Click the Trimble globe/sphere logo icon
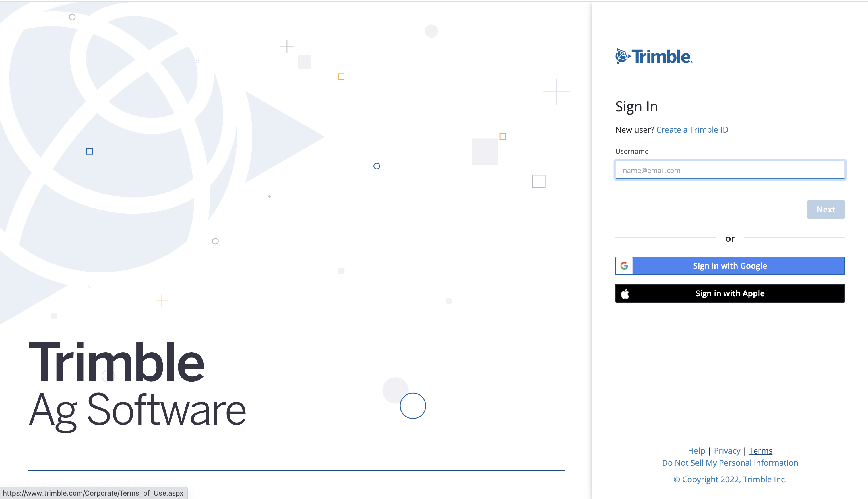Image resolution: width=868 pixels, height=499 pixels. [622, 56]
